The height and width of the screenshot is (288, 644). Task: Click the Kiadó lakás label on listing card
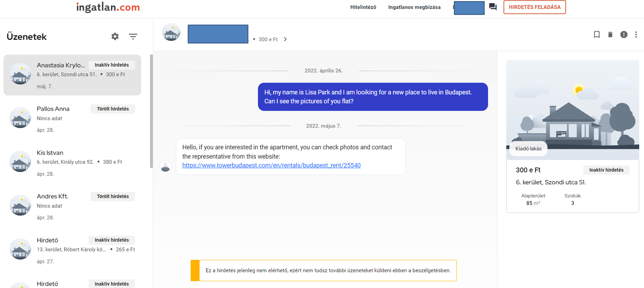tap(528, 149)
